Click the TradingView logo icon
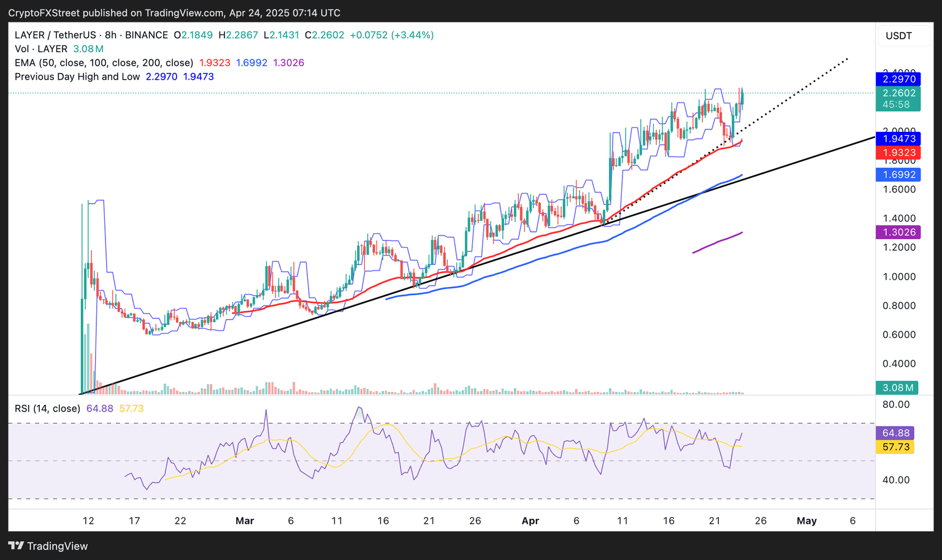 [x=17, y=546]
